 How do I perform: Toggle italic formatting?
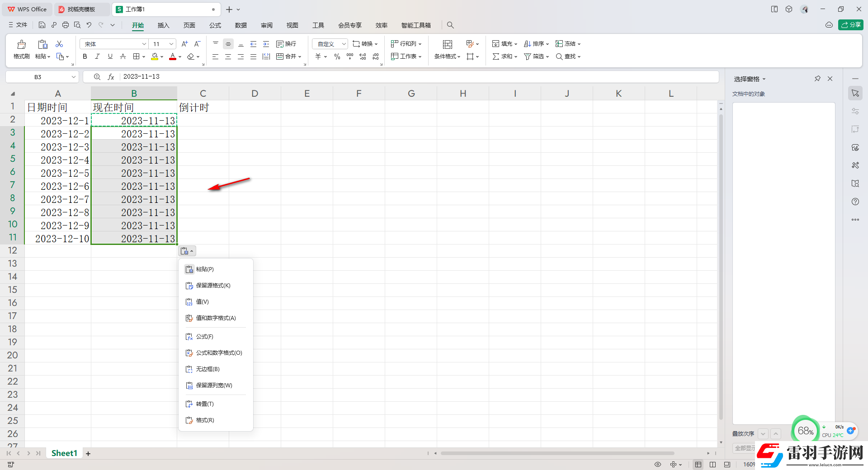pos(97,56)
